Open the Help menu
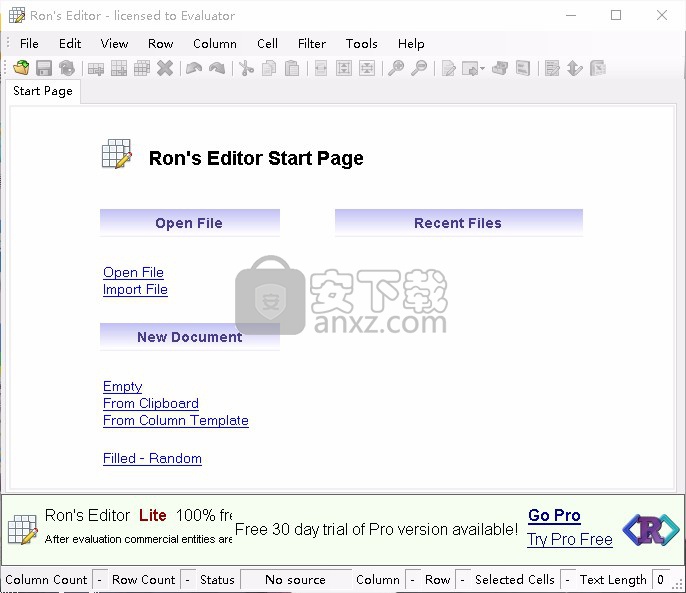The width and height of the screenshot is (686, 593). pos(411,44)
